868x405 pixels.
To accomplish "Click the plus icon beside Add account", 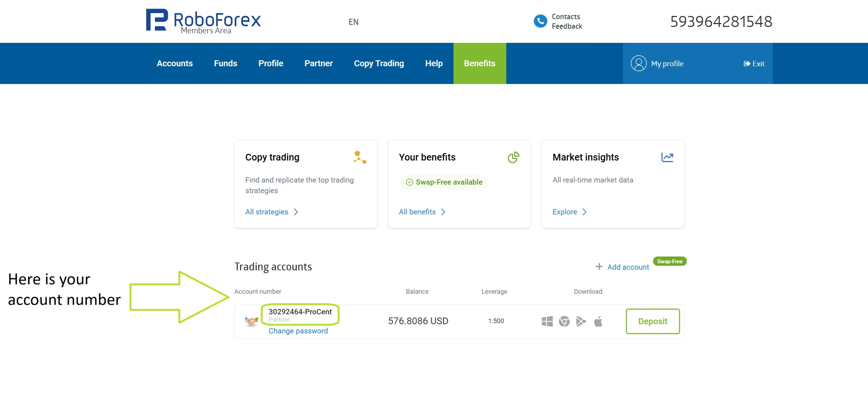I will click(599, 266).
